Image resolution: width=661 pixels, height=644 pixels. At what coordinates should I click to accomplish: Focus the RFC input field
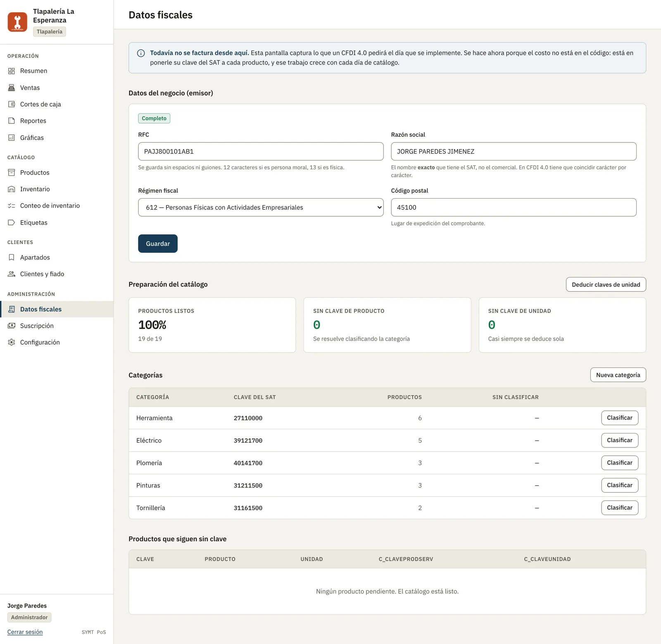pos(261,152)
